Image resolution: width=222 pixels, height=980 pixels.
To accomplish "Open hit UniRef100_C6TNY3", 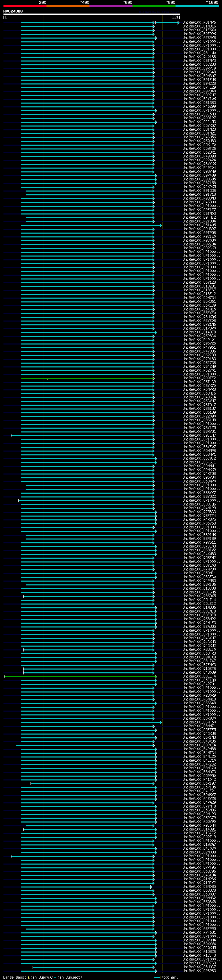I will tap(199, 61).
